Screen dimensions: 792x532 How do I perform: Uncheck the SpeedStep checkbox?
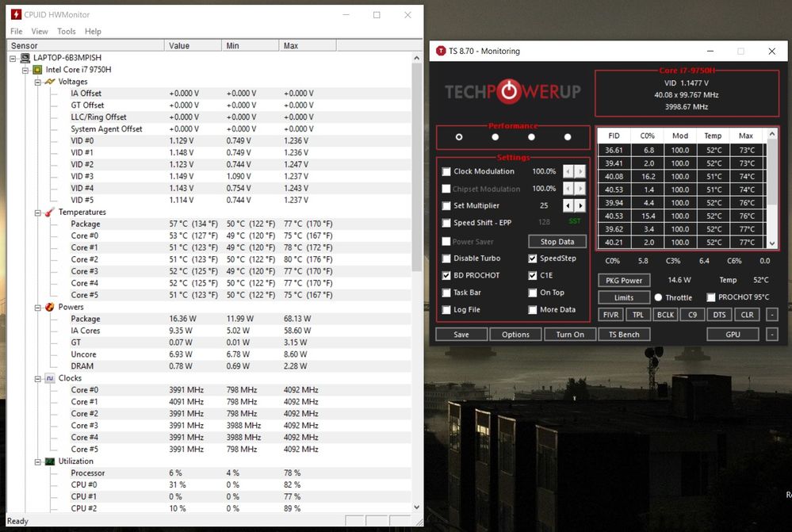(533, 258)
